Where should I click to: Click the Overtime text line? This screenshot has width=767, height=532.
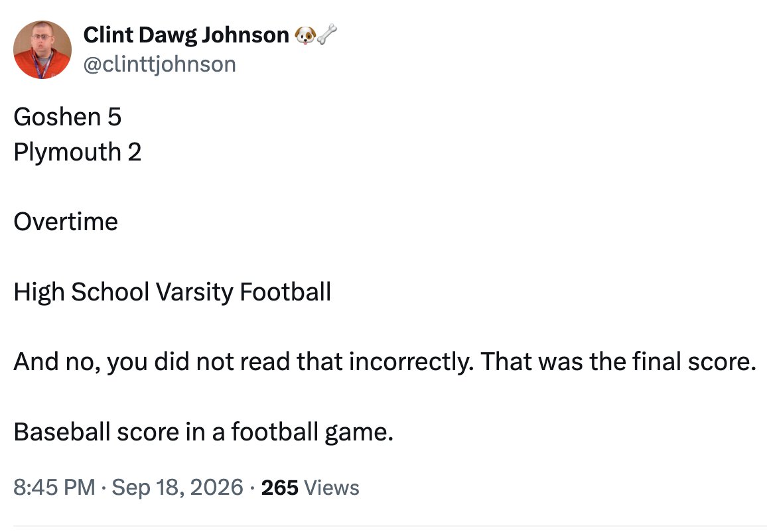tap(66, 222)
